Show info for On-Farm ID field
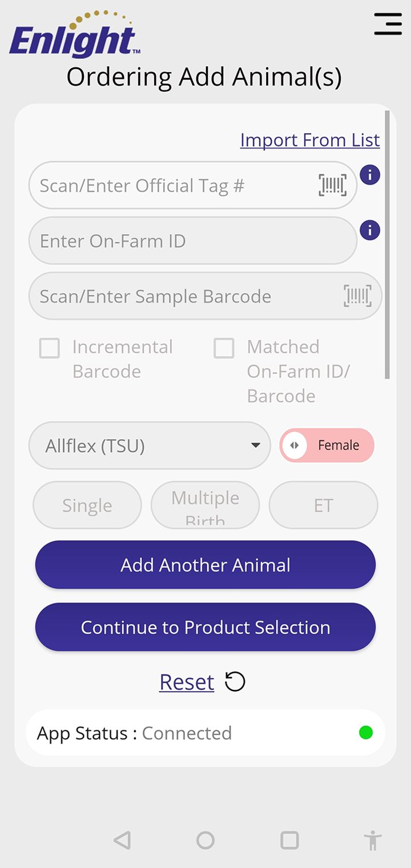411x868 pixels. 370,230
